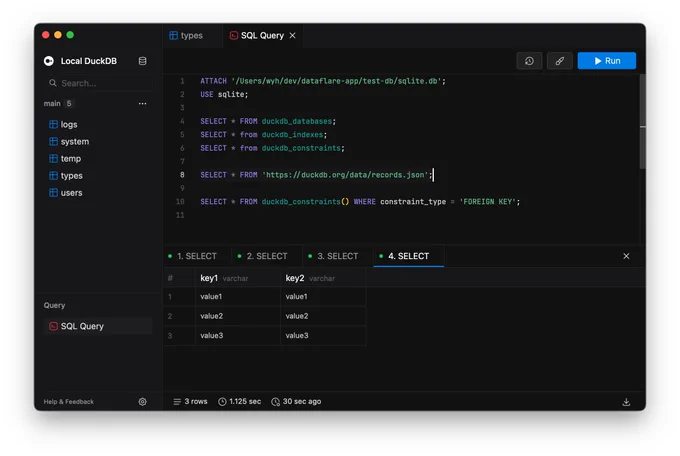Open SQL Query in the Query list
The height and width of the screenshot is (456, 680).
point(98,326)
